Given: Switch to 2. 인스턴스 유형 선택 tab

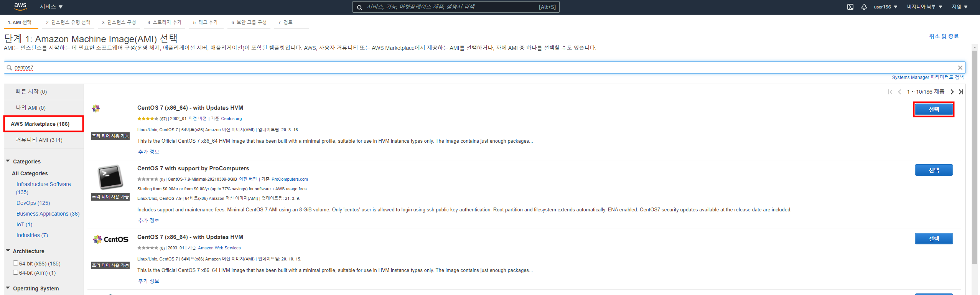Looking at the screenshot, I should click(68, 23).
